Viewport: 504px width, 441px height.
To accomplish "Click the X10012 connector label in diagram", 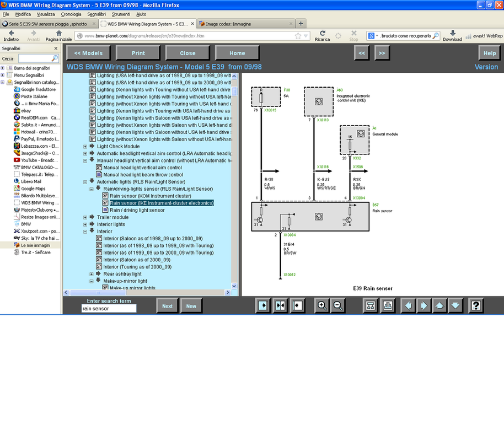I will click(289, 275).
